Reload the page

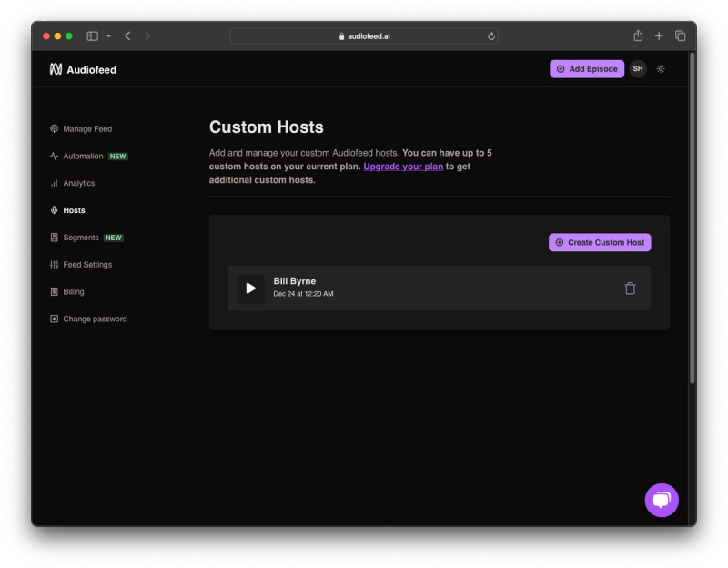491,36
